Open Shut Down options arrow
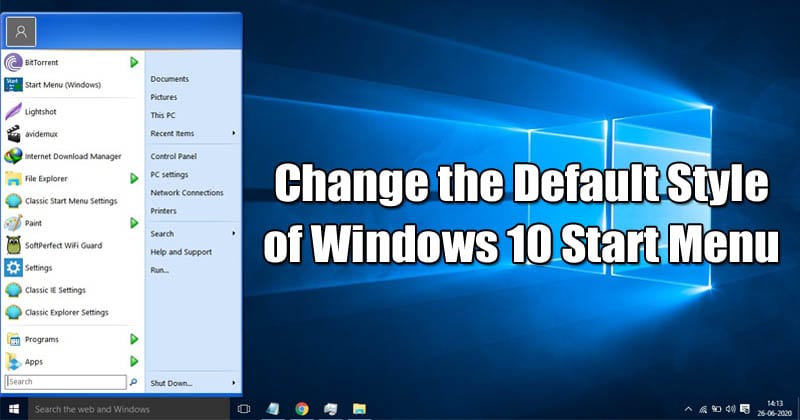The height and width of the screenshot is (420, 800). pyautogui.click(x=234, y=383)
